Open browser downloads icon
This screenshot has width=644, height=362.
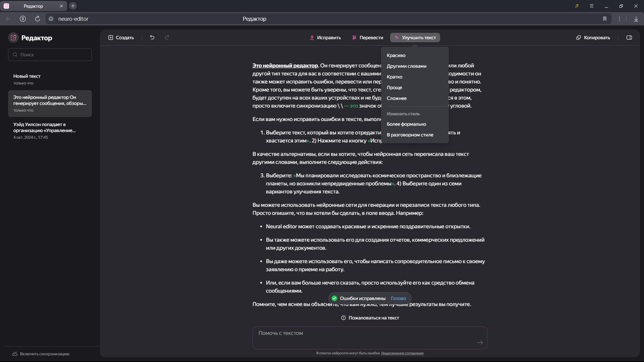point(636,19)
